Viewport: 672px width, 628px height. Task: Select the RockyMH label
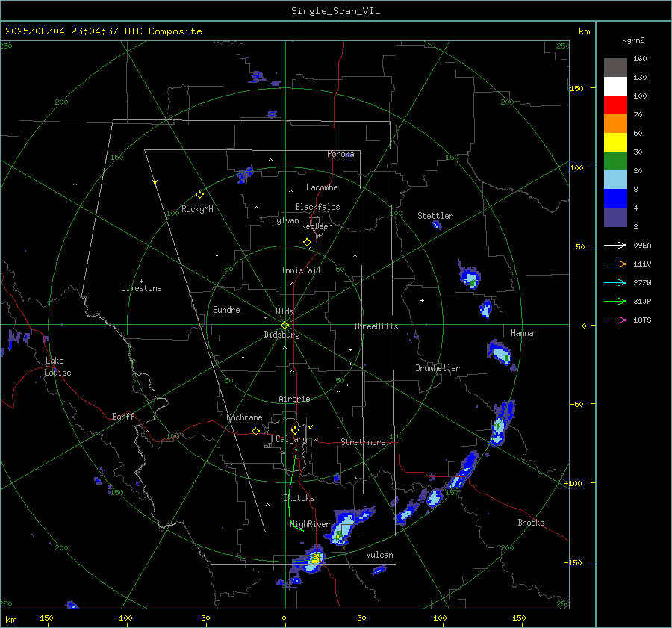pos(197,209)
